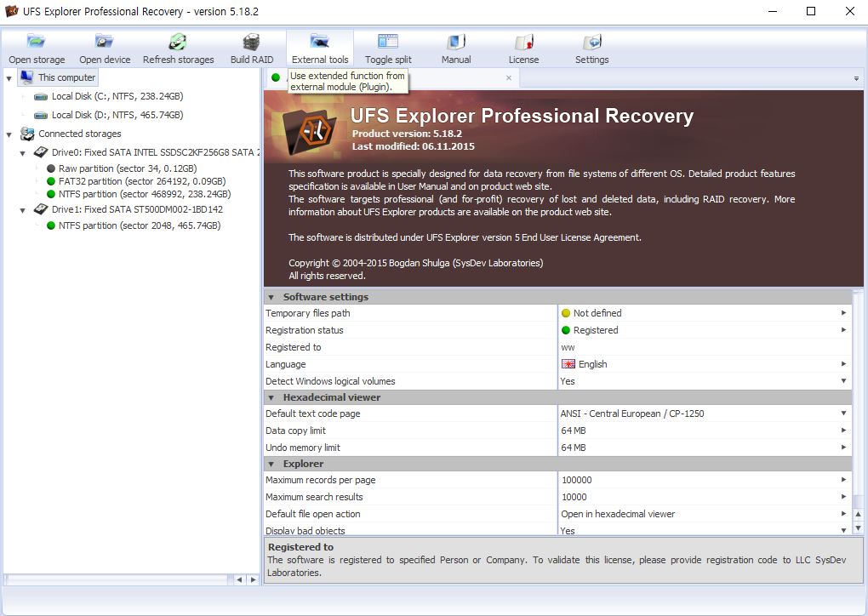868x616 pixels.
Task: Select FAT32 partition sector 264192
Action: point(141,181)
